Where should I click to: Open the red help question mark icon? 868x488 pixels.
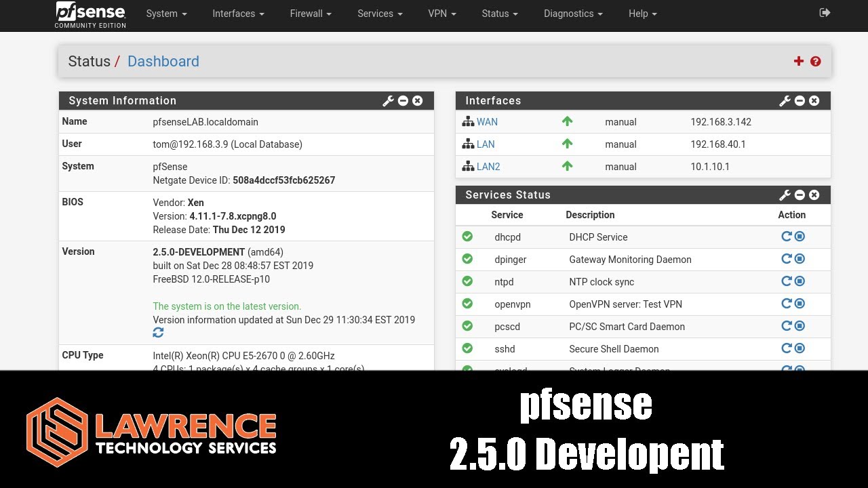(816, 61)
